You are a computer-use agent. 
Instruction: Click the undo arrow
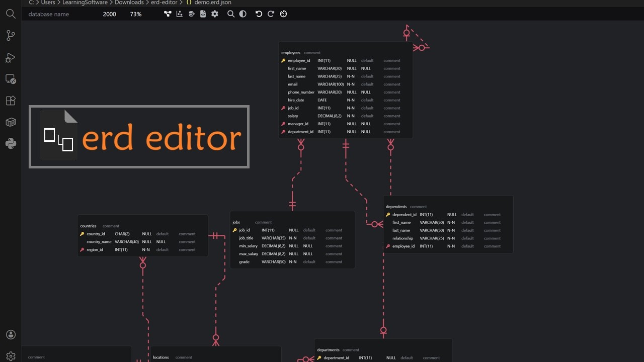[x=259, y=14]
